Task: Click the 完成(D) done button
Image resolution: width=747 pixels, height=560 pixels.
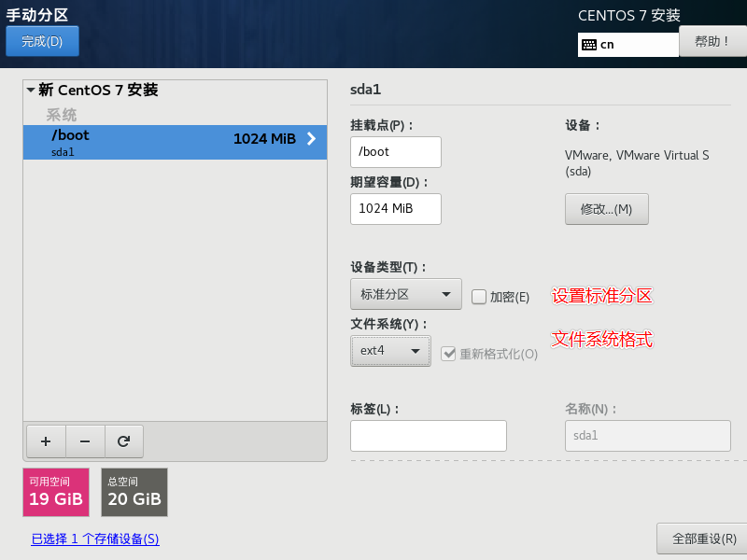Action: tap(42, 41)
